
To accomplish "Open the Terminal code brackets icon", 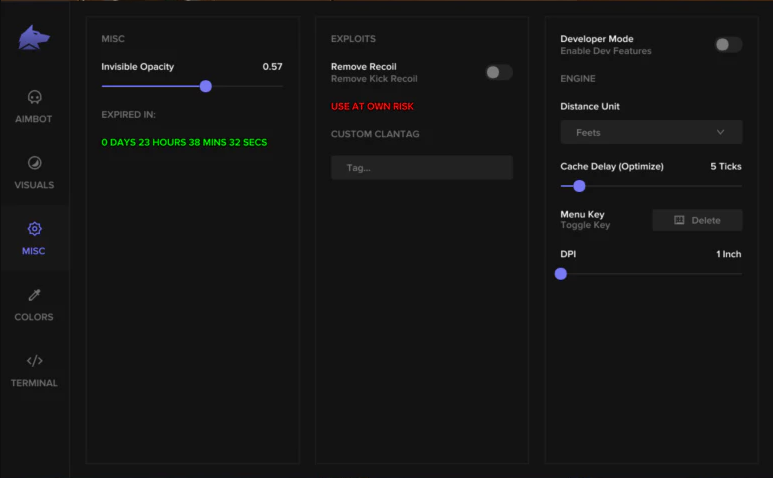I will (x=34, y=361).
